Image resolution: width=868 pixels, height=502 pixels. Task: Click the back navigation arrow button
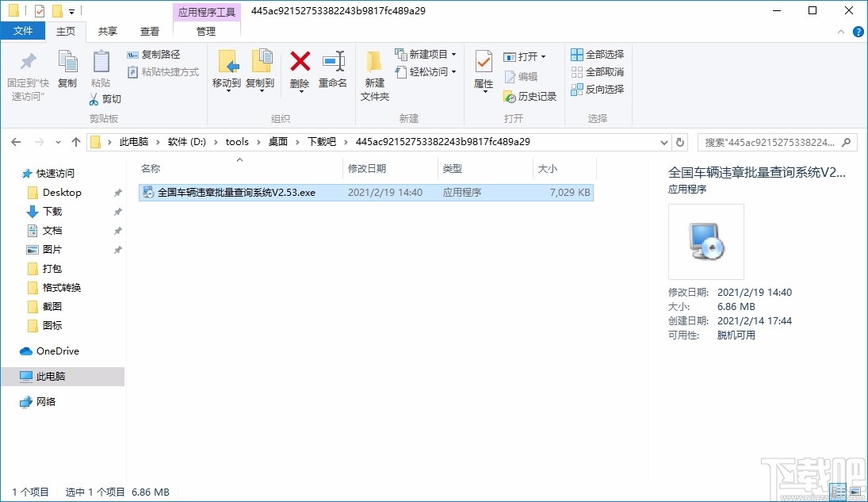pyautogui.click(x=16, y=141)
